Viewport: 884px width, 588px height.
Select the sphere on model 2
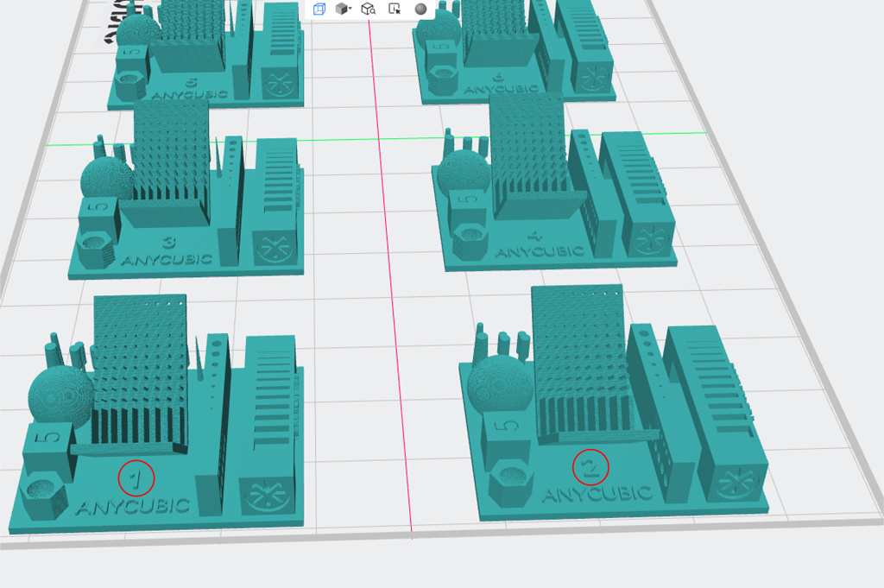click(498, 383)
